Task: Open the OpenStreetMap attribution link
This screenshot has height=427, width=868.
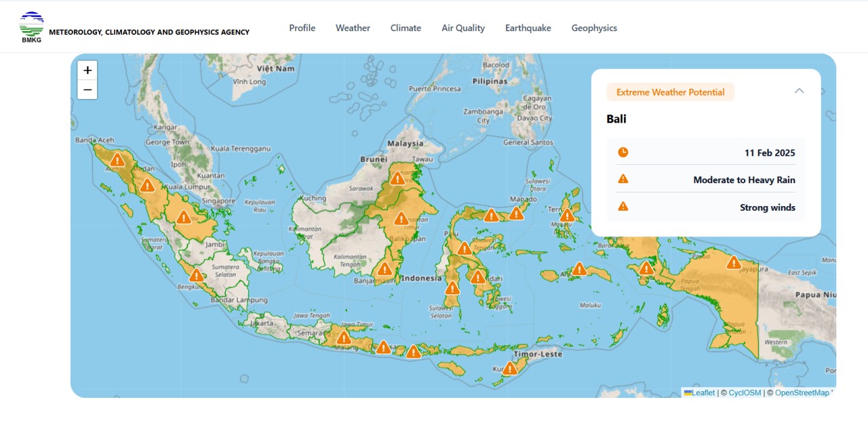Action: click(x=802, y=392)
